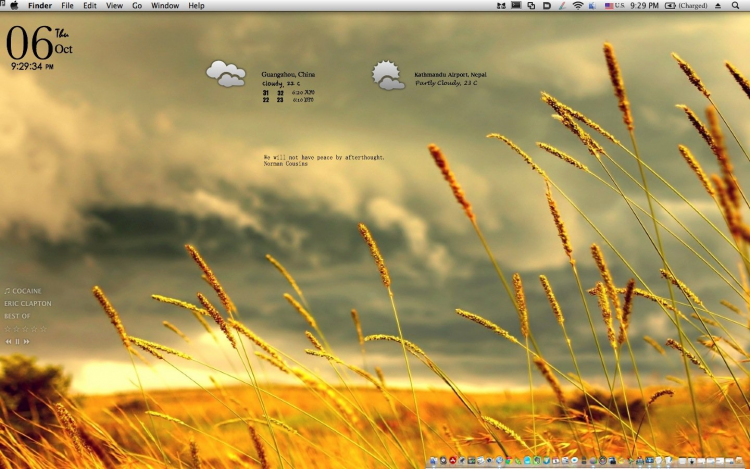Click the Eric Clapton artist label
The width and height of the screenshot is (750, 469).
[28, 303]
